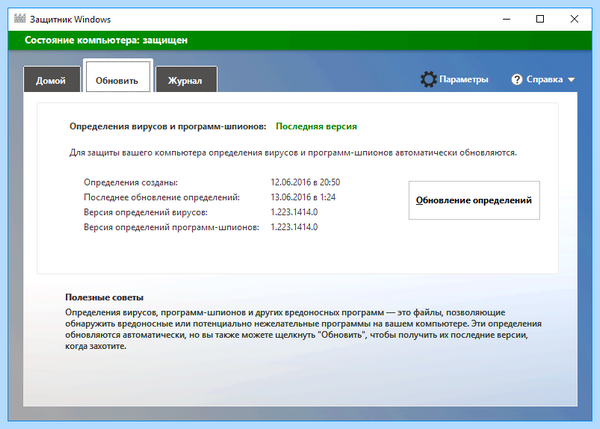
Task: Click the Определения вирусов и программ-шпионов heading
Action: click(168, 126)
